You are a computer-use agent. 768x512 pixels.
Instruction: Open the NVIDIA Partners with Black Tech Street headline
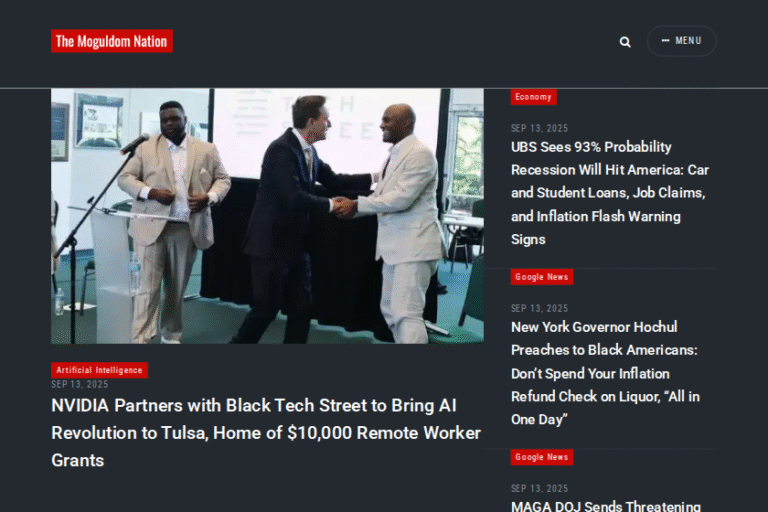click(x=266, y=433)
